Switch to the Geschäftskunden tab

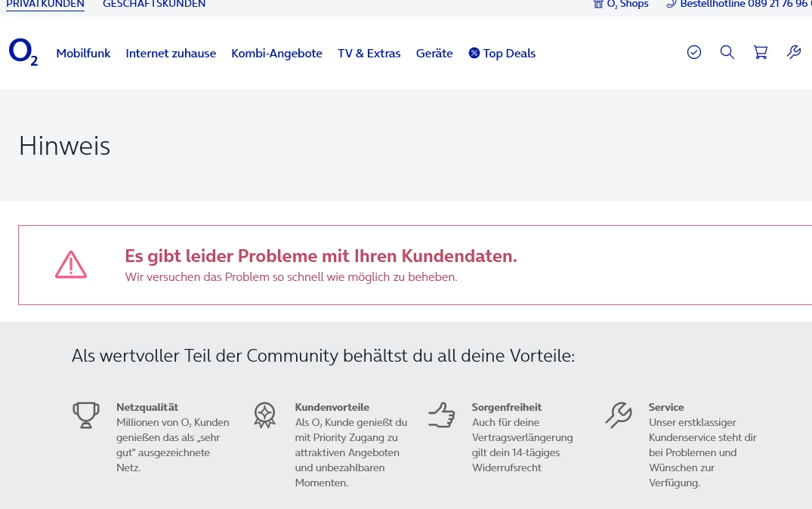154,4
